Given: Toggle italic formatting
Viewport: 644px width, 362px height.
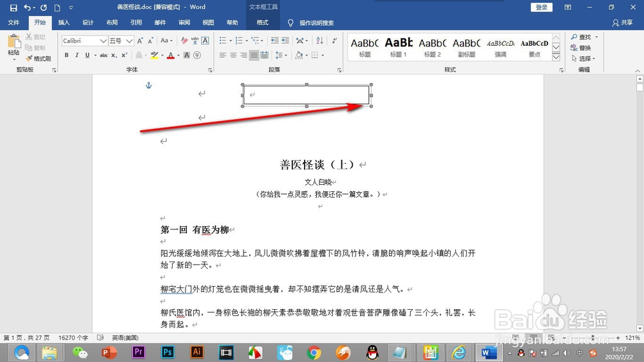Looking at the screenshot, I should pyautogui.click(x=77, y=55).
